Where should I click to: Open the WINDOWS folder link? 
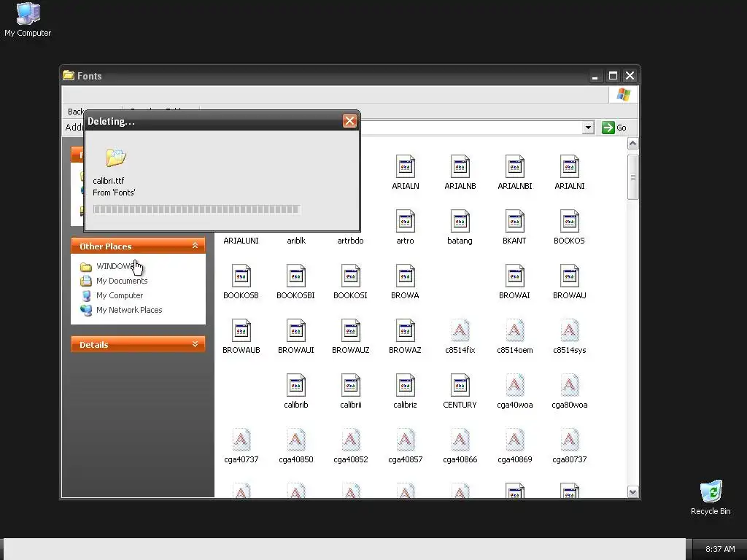tap(115, 266)
